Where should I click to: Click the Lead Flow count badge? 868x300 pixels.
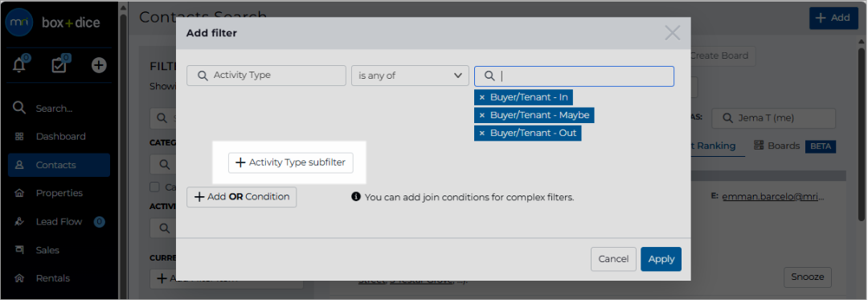tap(99, 222)
